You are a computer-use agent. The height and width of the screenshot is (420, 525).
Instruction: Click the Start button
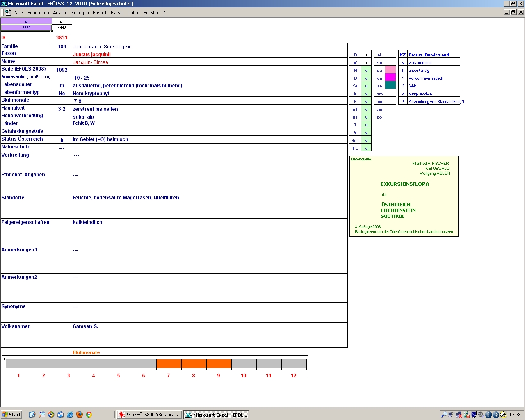coord(11,415)
